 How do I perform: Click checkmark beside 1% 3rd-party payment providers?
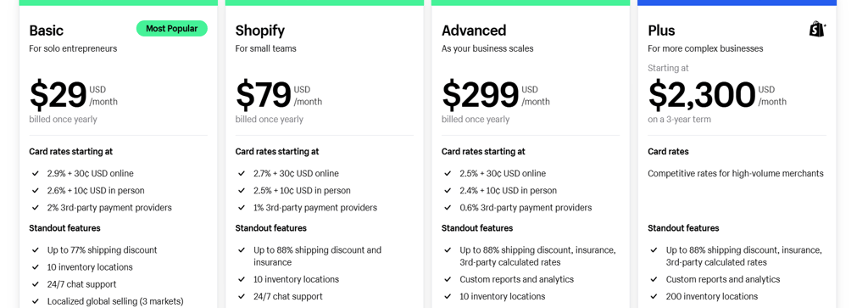242,208
